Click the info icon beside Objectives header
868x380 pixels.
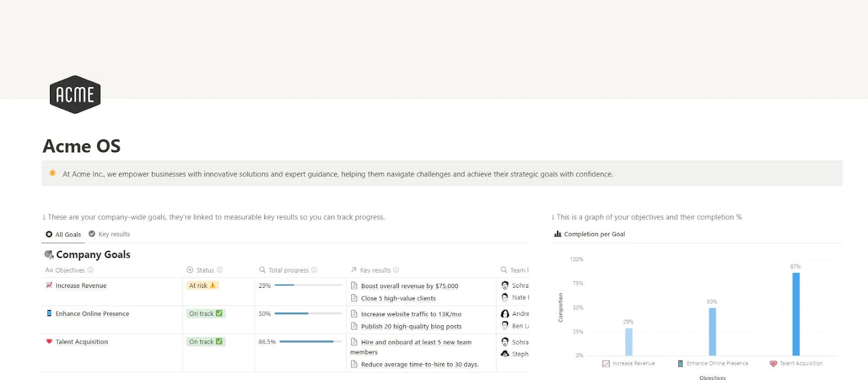(x=91, y=270)
